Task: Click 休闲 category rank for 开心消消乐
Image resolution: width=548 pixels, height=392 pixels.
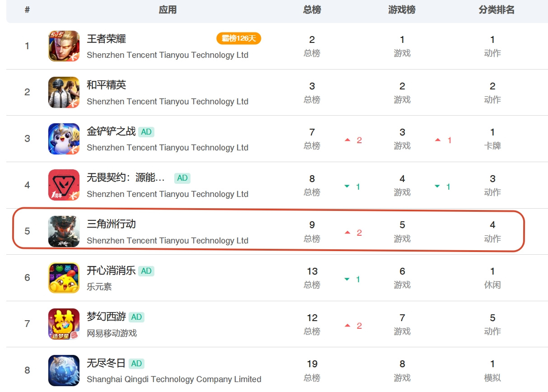Action: click(x=492, y=278)
